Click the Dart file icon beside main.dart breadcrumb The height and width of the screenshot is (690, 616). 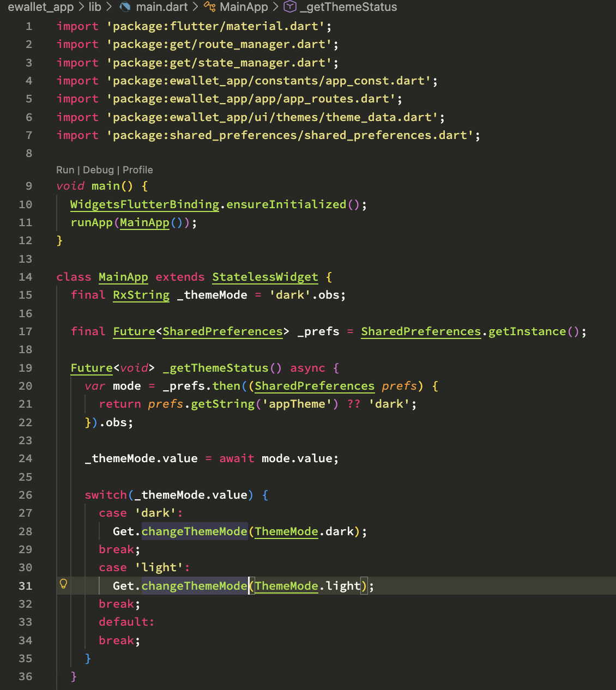pyautogui.click(x=125, y=7)
